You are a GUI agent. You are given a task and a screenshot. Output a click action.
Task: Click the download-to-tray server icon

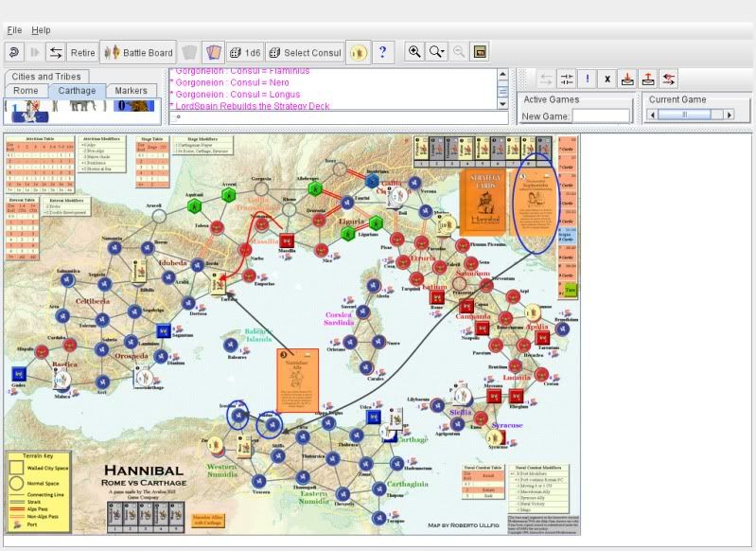click(627, 80)
